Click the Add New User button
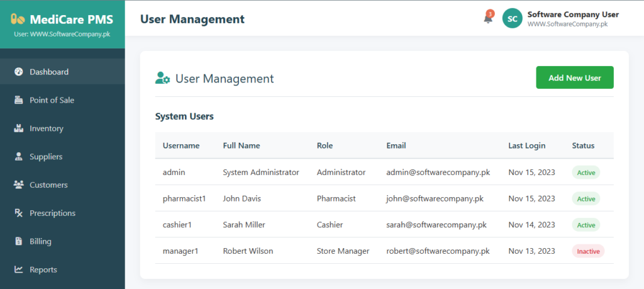The height and width of the screenshot is (289, 644). (574, 78)
